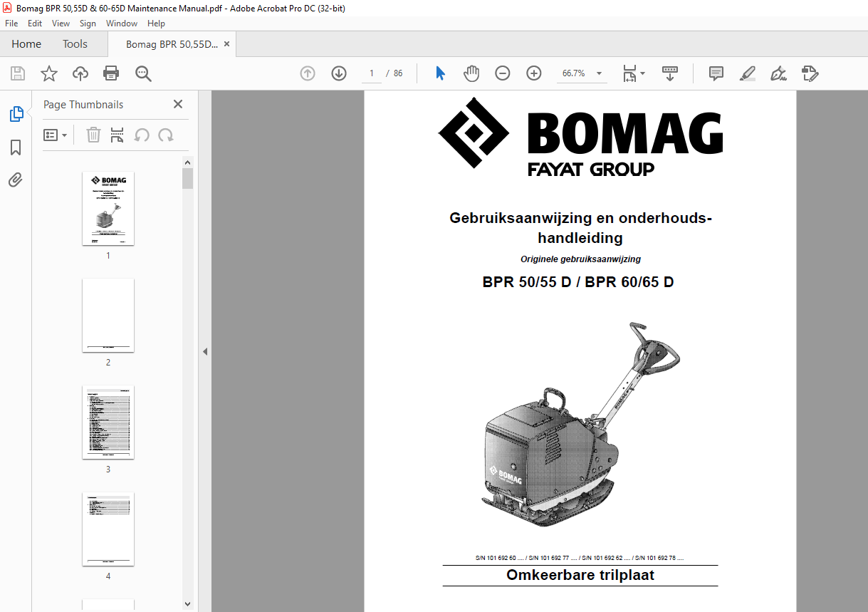Select the Highlight text tool

tap(747, 73)
